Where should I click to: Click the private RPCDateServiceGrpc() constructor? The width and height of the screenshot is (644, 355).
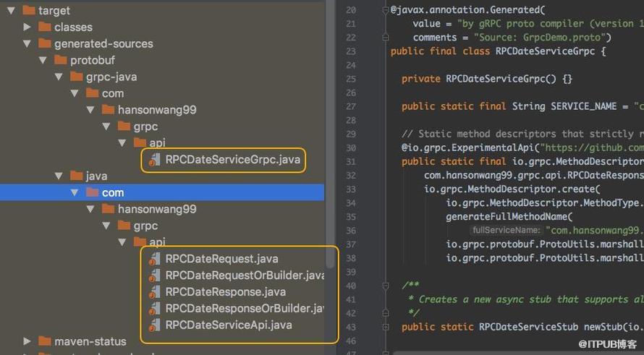tap(487, 79)
